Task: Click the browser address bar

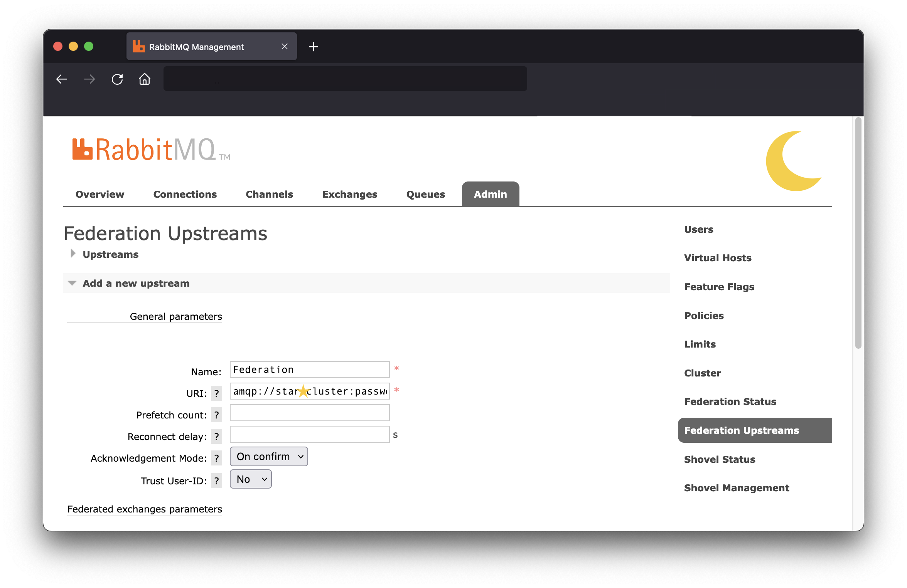Action: (x=345, y=79)
